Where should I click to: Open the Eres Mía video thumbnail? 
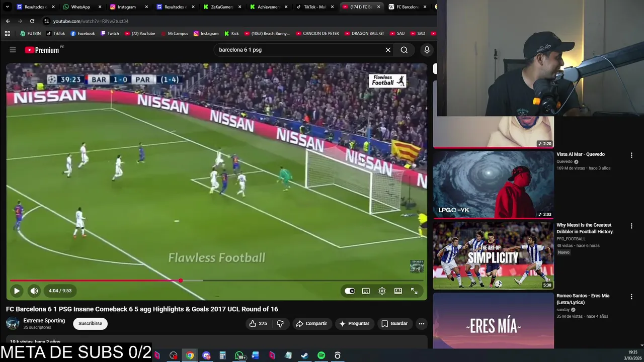(493, 320)
